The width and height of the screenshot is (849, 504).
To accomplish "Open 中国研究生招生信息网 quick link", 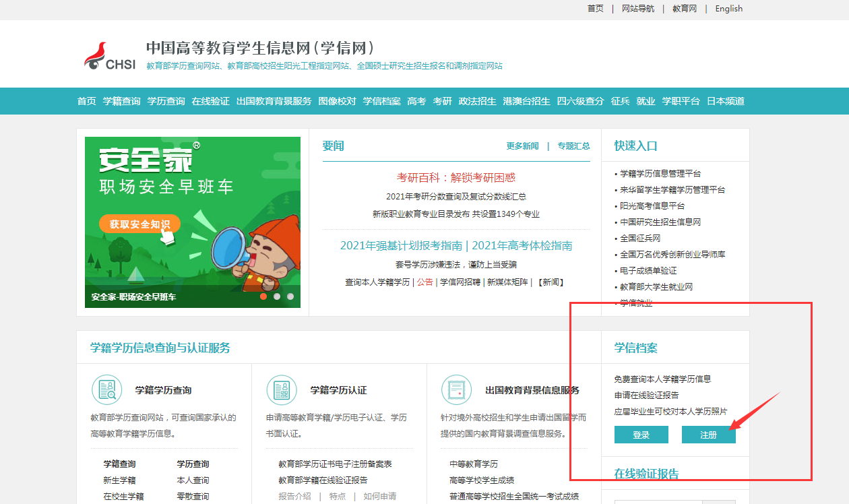I will pos(660,222).
